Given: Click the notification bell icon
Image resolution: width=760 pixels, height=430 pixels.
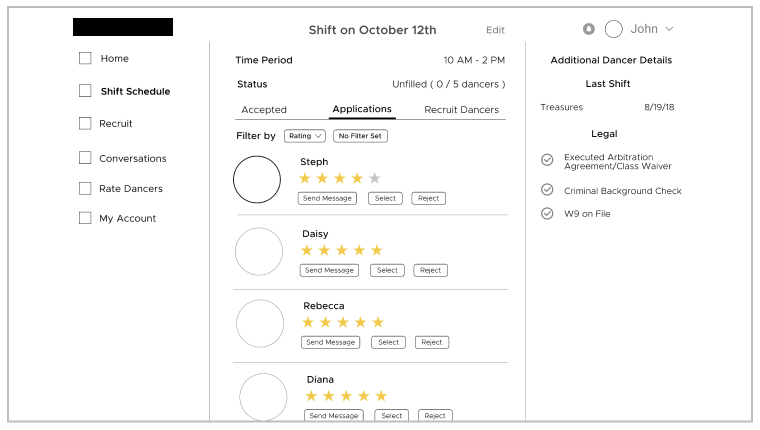Looking at the screenshot, I should (x=589, y=30).
